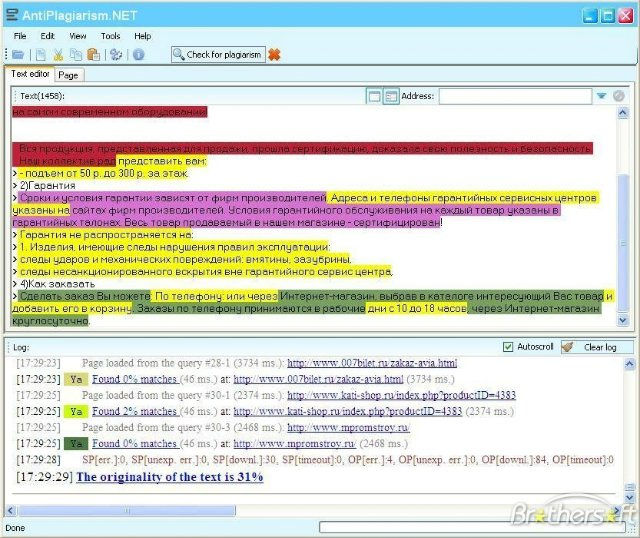Select the plain text view icon beside Address
Viewport: 640px width, 538px height.
tap(374, 96)
